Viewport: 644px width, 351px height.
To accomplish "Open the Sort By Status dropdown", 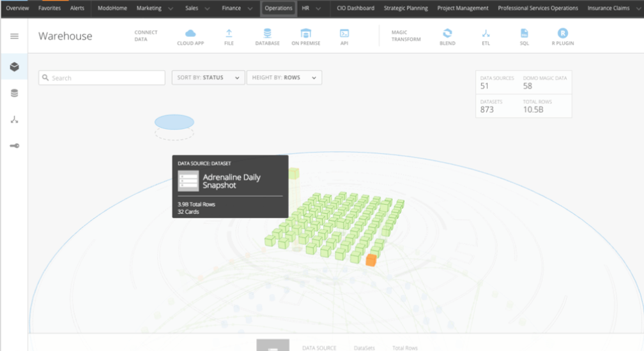I will [208, 77].
